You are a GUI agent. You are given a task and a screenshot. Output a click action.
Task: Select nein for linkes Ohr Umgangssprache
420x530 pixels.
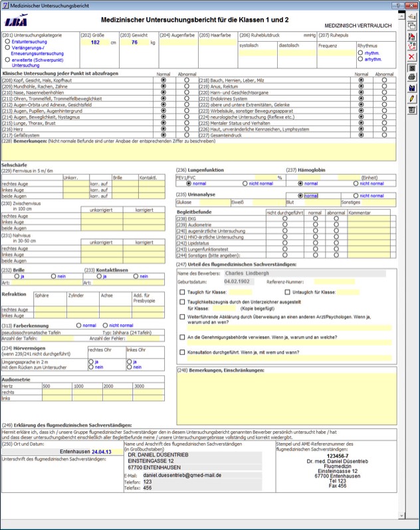pos(129,367)
